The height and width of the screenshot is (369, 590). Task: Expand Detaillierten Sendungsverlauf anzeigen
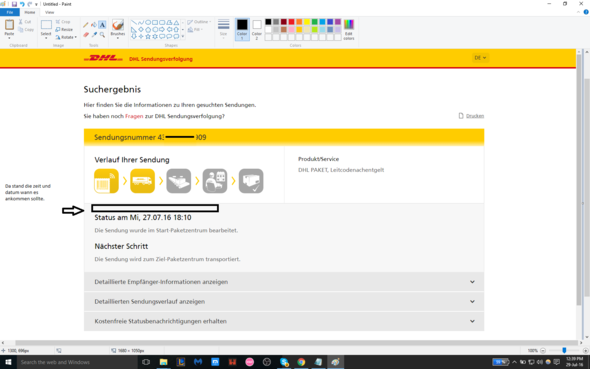point(284,301)
